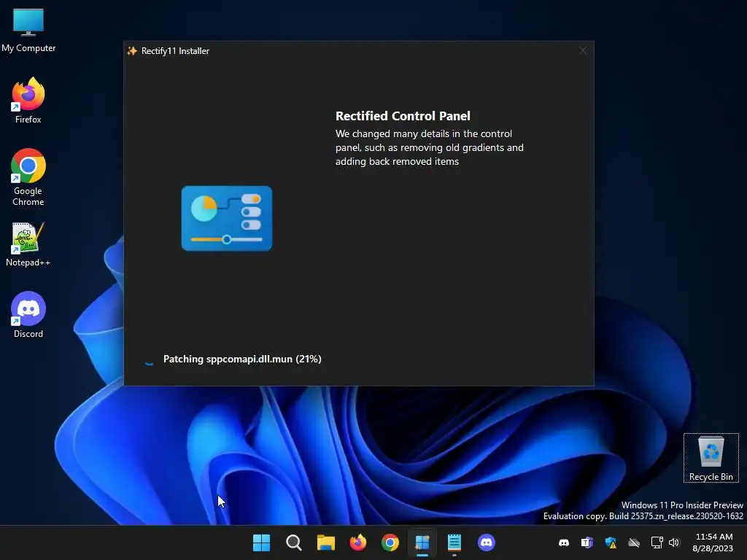Click the control panel description paragraph
Screen dimensions: 747x560
click(429, 147)
